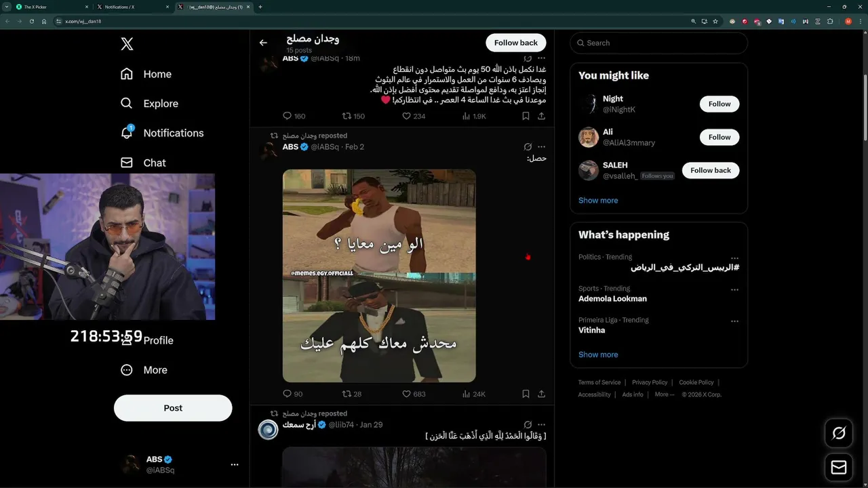Open the Ali @AliAl3mmary profile

629,137
